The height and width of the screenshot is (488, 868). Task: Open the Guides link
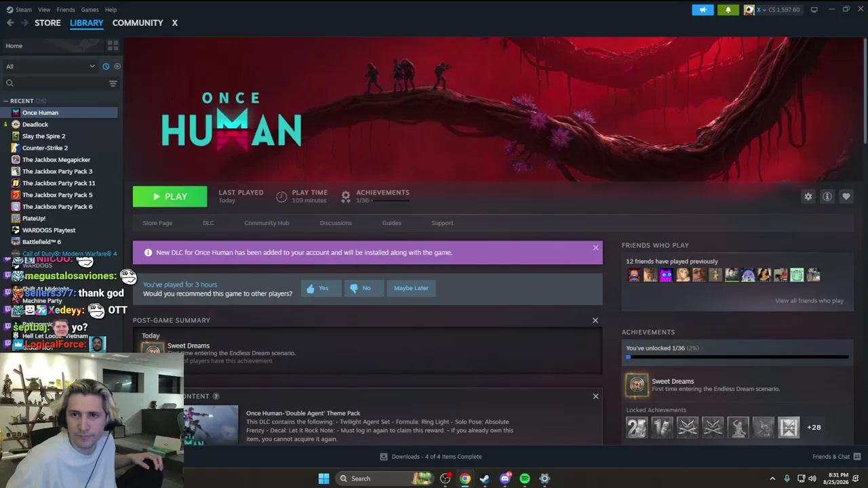tap(391, 223)
